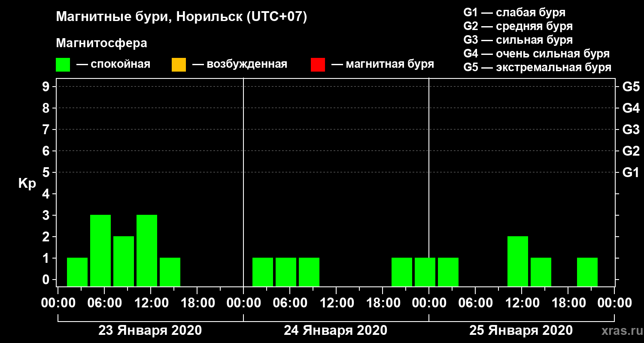Click the Kp 2 bar on 23 January
644x343 pixels.
pos(124,261)
